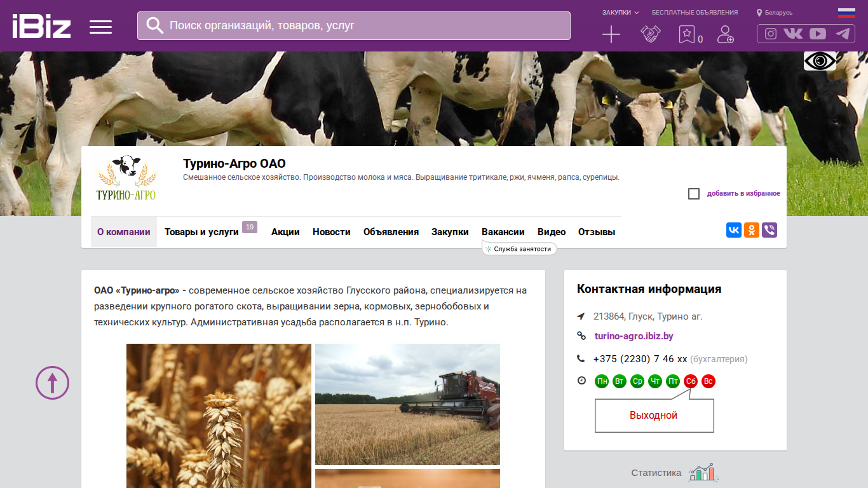Check the добавить в избранное checkbox
Viewport: 868px width, 488px height.
(694, 194)
